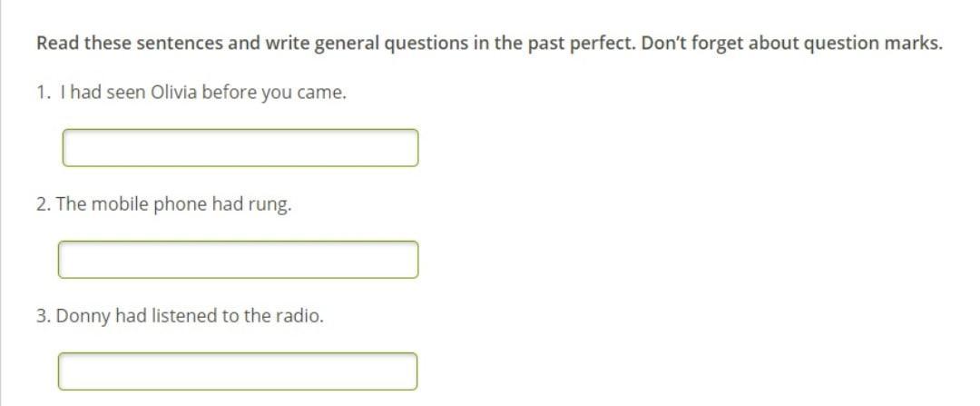The image size is (980, 406).
Task: Focus the answer field for the mobile phone sentence
Action: (238, 260)
